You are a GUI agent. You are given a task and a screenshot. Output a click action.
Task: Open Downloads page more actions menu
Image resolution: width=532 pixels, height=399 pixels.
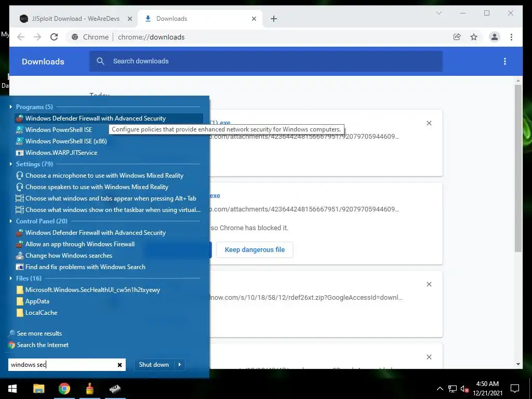[x=505, y=61]
